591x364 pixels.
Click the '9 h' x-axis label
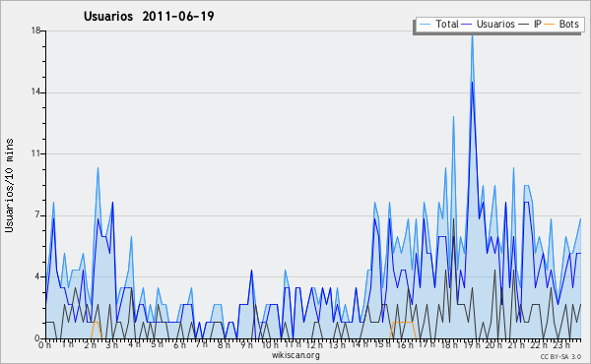(x=246, y=345)
